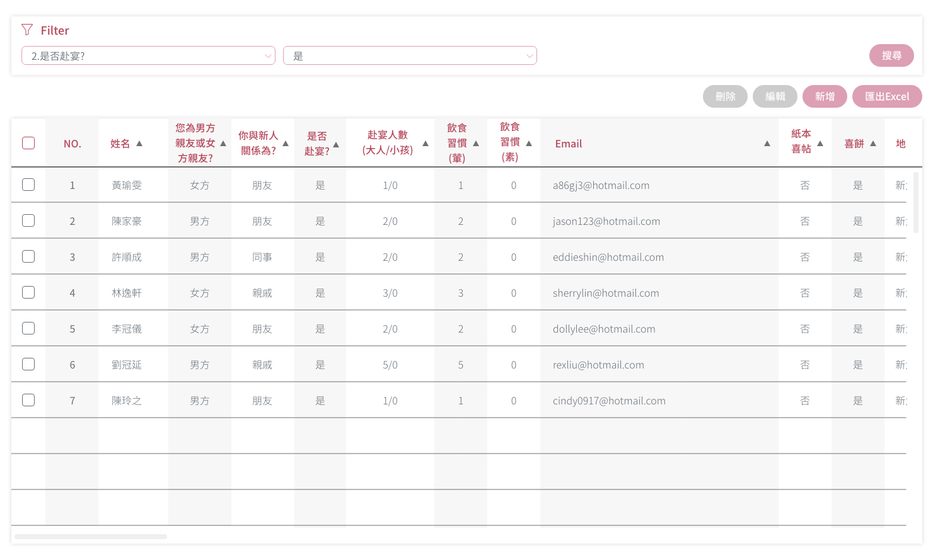Sort by 飲食習慣(葷) column arrow

pos(476,144)
